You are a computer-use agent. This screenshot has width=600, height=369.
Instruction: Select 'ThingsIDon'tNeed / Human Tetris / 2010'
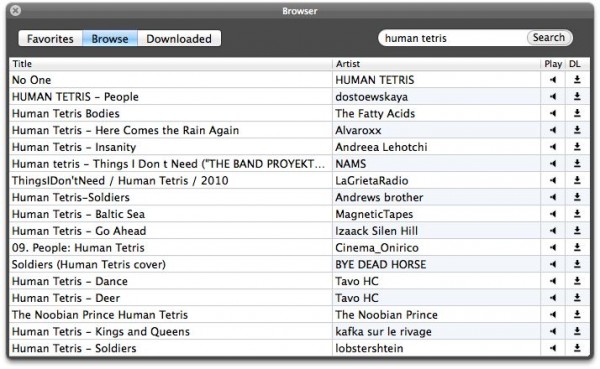(x=120, y=180)
